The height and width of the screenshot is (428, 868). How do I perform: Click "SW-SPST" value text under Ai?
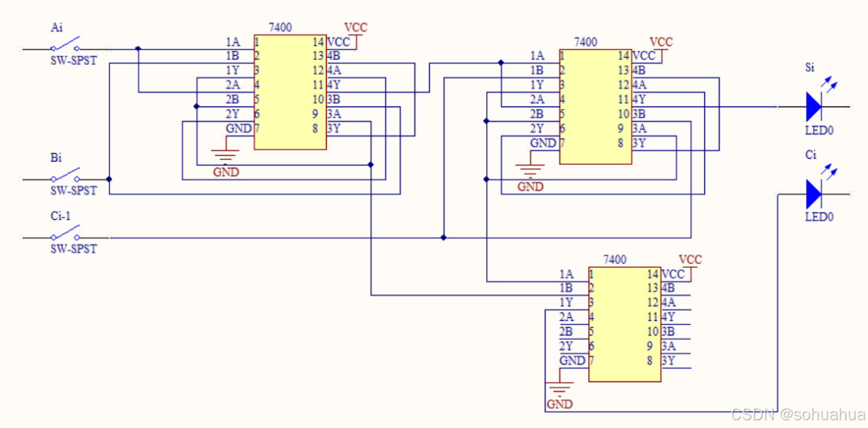pyautogui.click(x=73, y=61)
